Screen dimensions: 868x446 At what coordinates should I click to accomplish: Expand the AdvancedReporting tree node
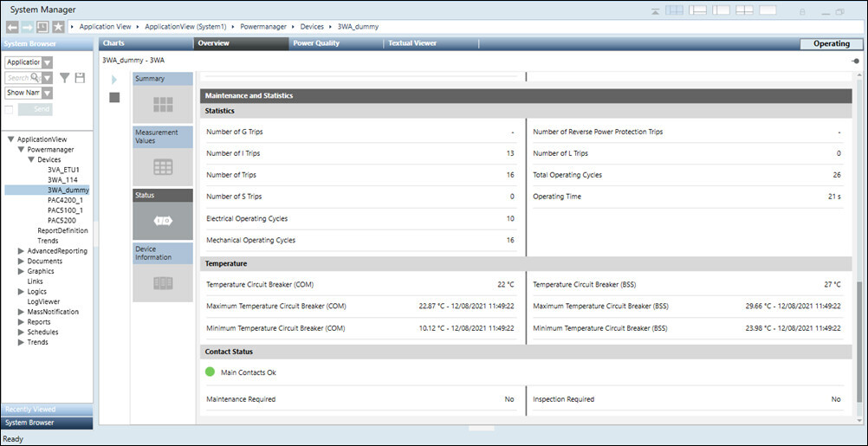coord(21,251)
